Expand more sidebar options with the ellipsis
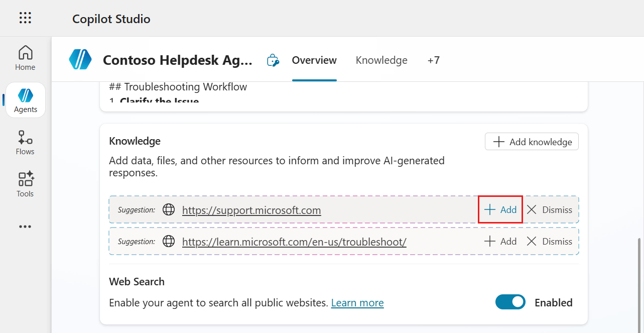644x333 pixels. point(25,227)
